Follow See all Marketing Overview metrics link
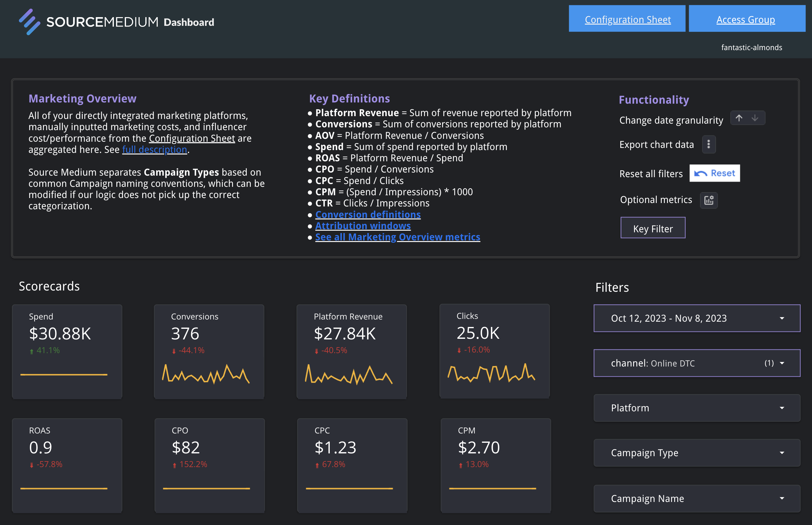The image size is (812, 525). coord(398,237)
